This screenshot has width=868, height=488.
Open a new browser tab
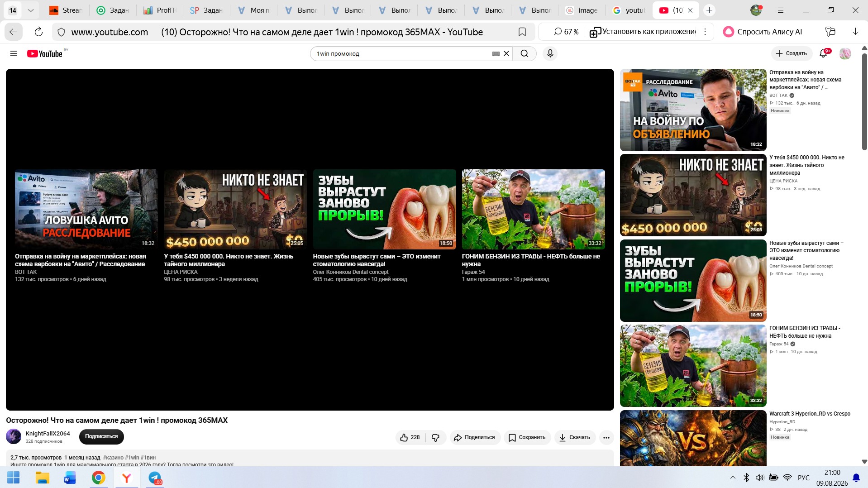(x=709, y=10)
